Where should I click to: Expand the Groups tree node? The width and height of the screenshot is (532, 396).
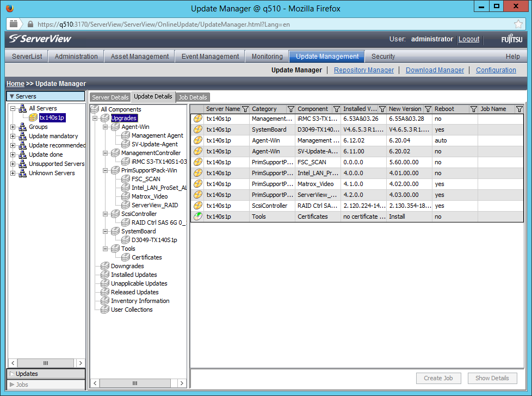pyautogui.click(x=13, y=127)
